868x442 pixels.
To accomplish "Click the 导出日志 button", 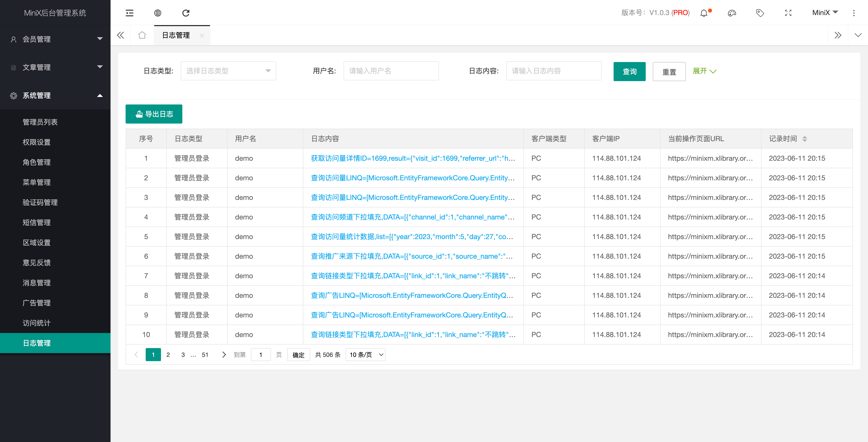I will coord(154,114).
